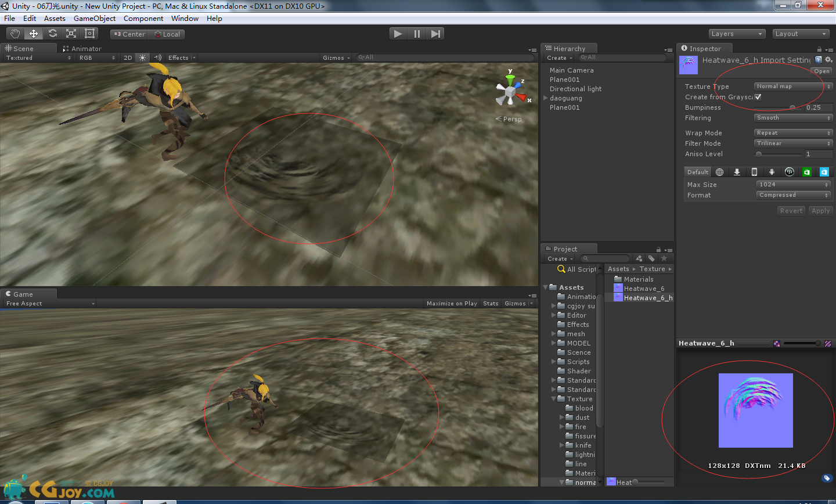Open Free Aspect dropdown in Game view
This screenshot has height=504, width=836.
click(49, 303)
